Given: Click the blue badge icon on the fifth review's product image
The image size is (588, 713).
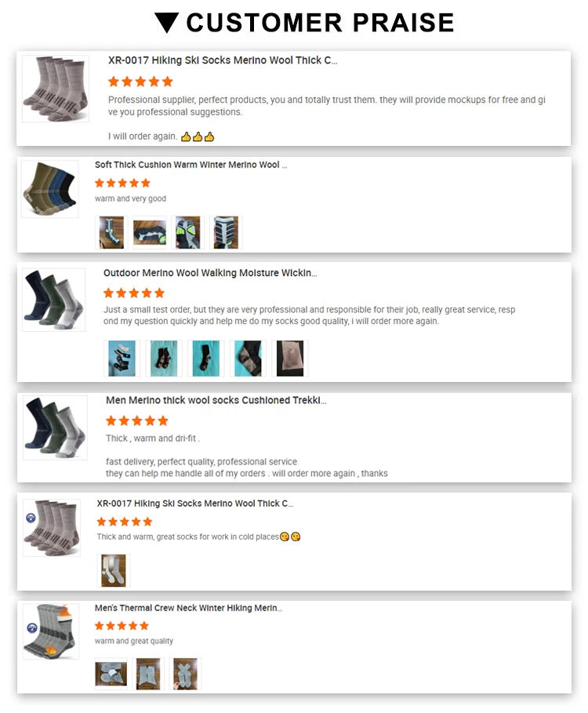Looking at the screenshot, I should tap(31, 518).
